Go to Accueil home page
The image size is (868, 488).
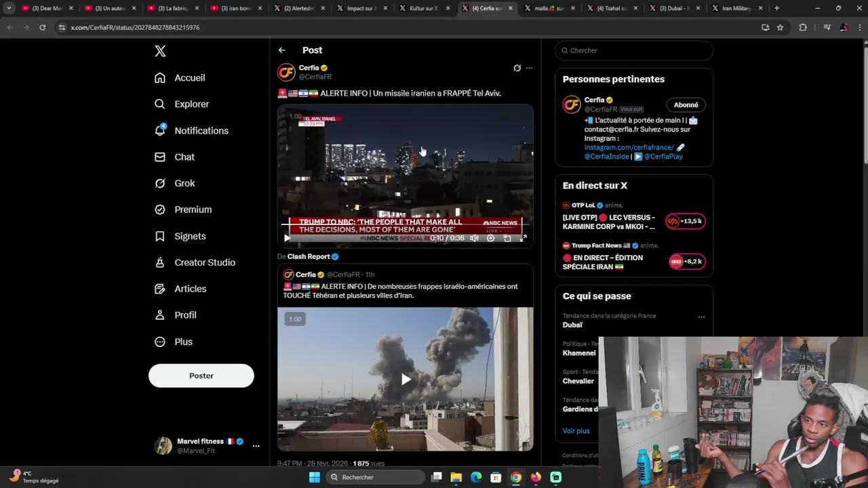(x=180, y=78)
